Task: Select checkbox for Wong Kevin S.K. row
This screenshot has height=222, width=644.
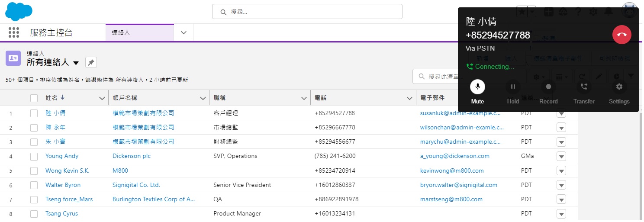Action: tap(34, 171)
